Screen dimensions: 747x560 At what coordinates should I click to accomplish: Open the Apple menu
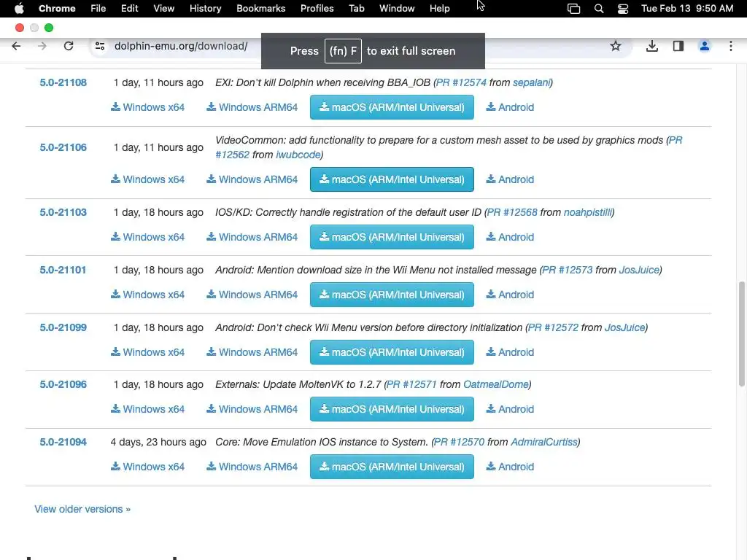point(19,9)
